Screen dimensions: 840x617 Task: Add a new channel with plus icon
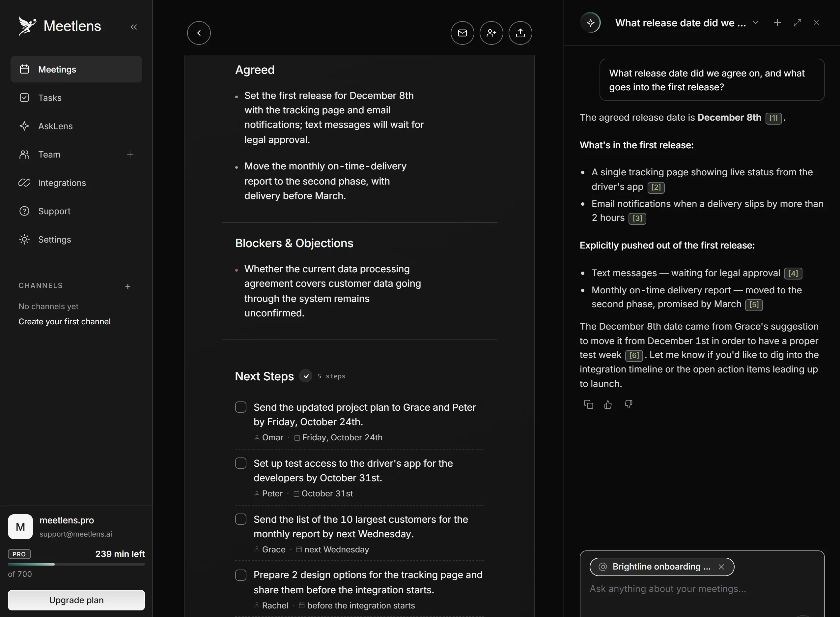click(x=127, y=286)
